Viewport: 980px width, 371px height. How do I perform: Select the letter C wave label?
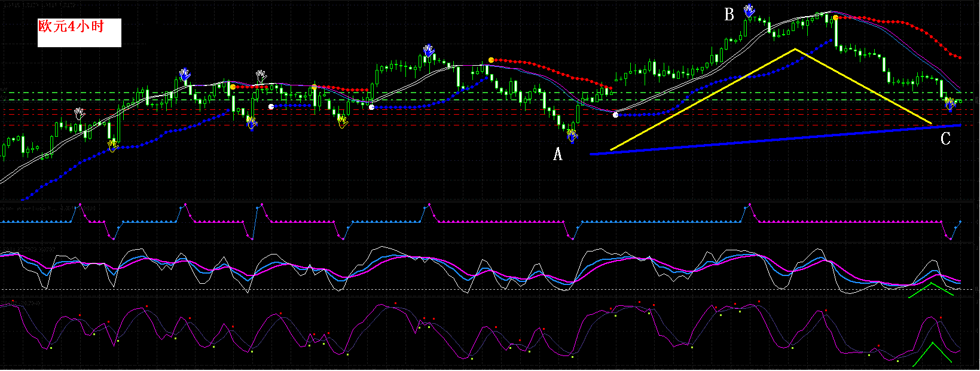tap(945, 139)
